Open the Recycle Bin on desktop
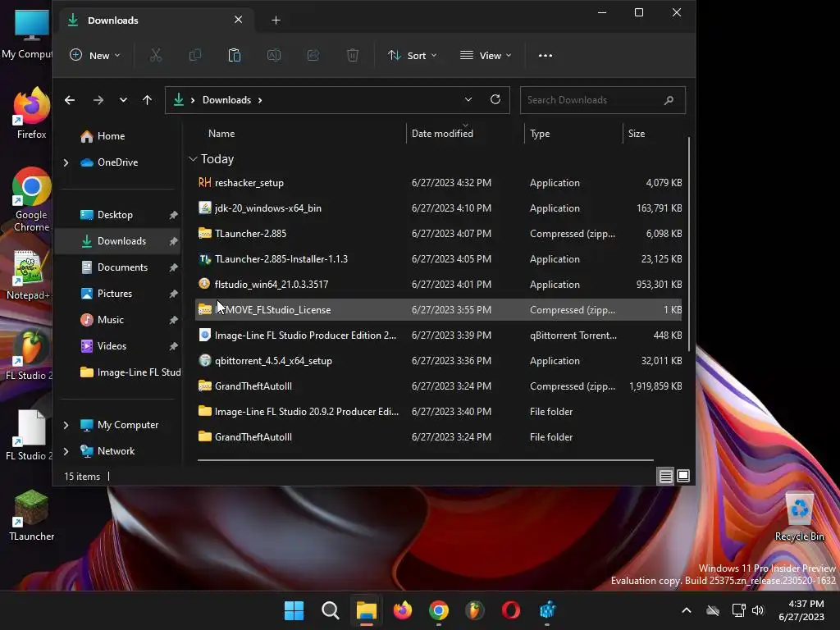 point(799,516)
